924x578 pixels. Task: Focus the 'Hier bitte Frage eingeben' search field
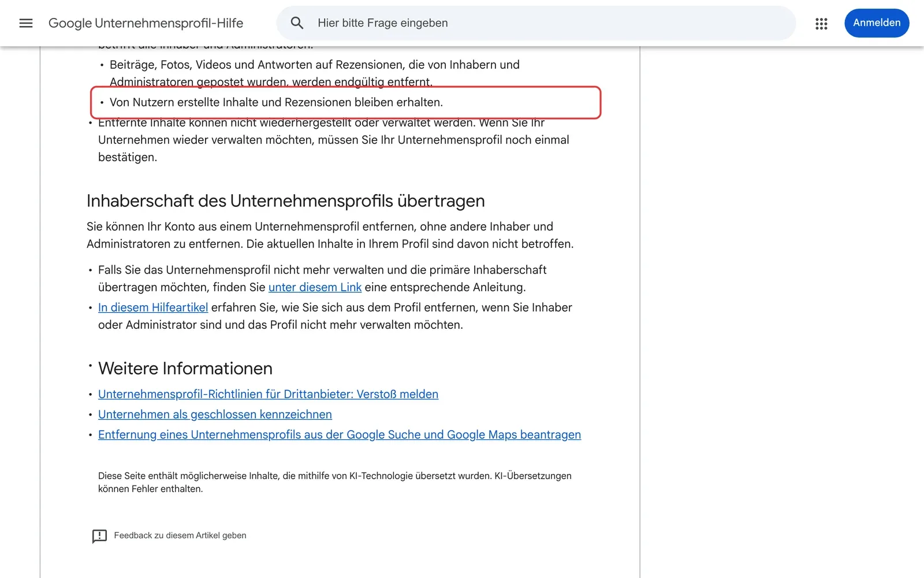click(x=536, y=23)
